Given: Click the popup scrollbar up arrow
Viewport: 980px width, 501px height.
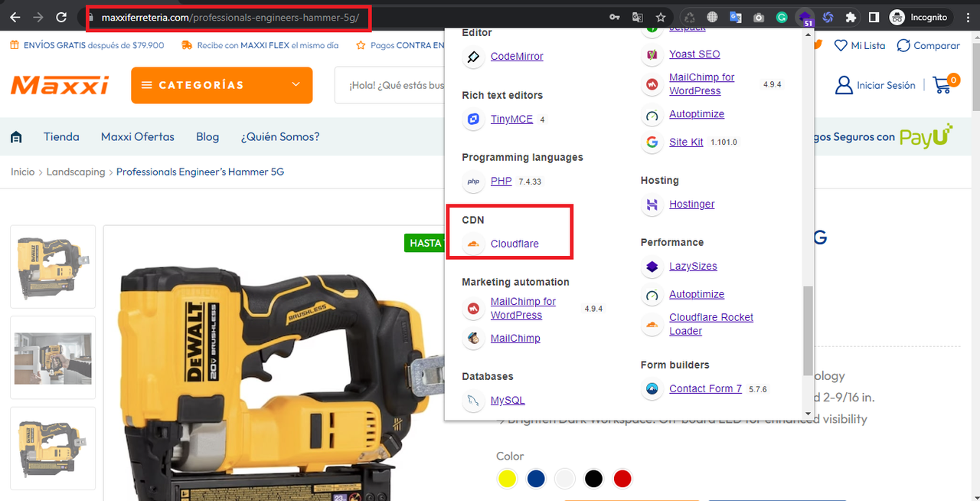Looking at the screenshot, I should 807,34.
